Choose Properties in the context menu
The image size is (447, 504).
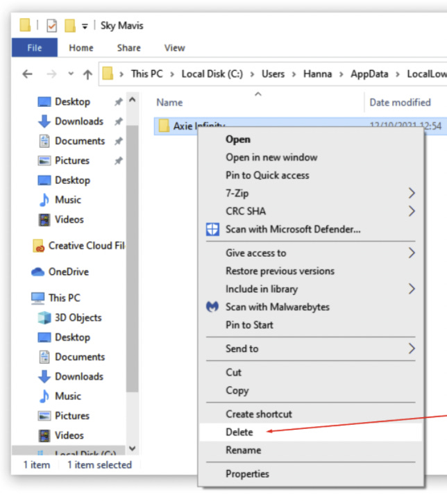[x=310, y=473]
